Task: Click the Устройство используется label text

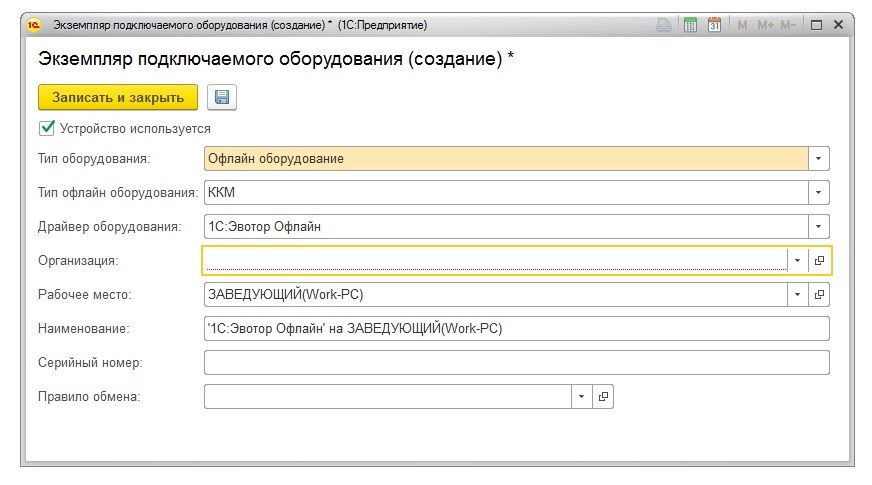Action: [135, 128]
